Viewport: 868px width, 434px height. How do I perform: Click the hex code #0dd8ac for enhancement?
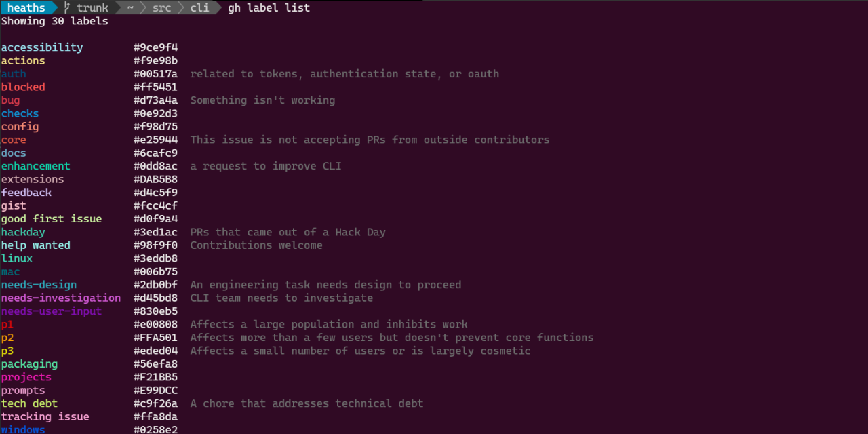(155, 166)
